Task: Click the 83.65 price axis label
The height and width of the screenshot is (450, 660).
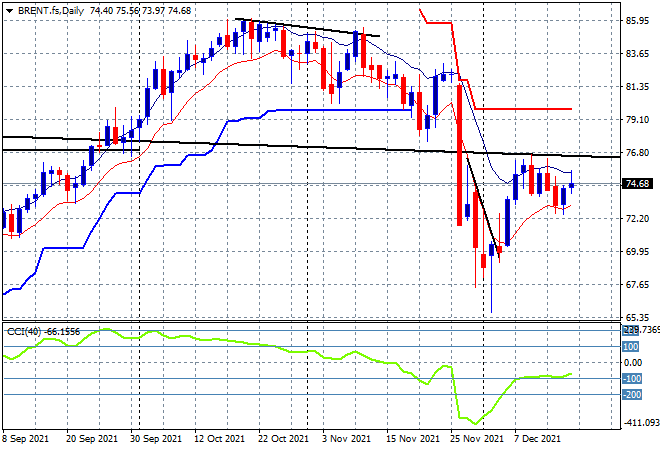Action: click(x=637, y=53)
